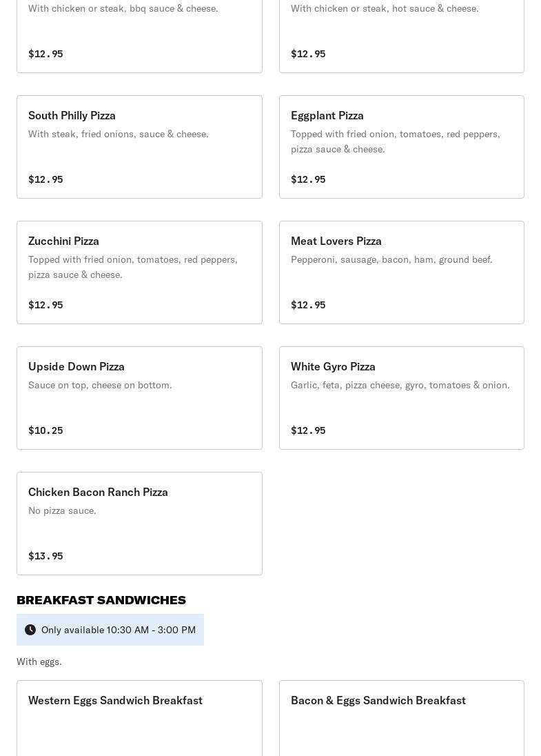This screenshot has width=541, height=756.
Task: Click the Meat Lovers Pizza title text
Action: (x=336, y=241)
